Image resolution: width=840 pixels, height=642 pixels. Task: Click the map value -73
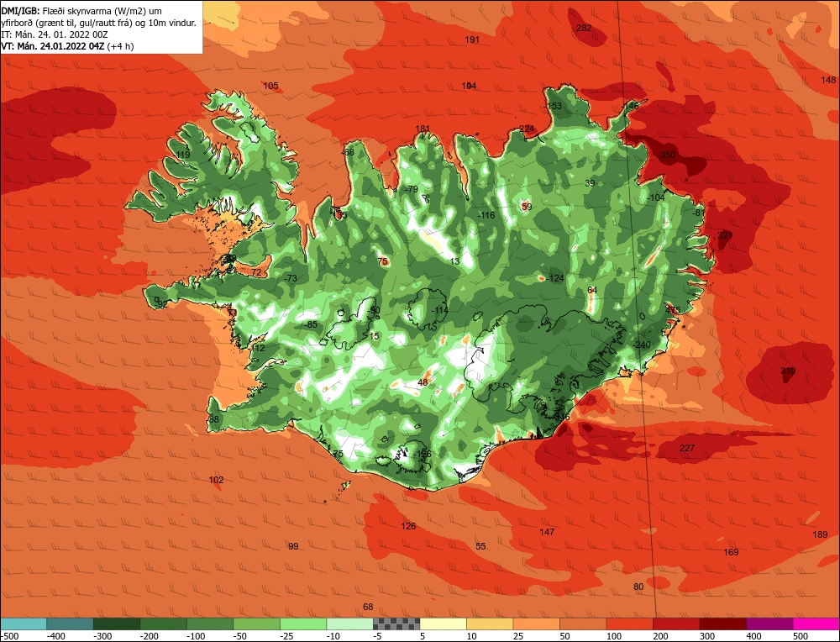[x=291, y=278]
